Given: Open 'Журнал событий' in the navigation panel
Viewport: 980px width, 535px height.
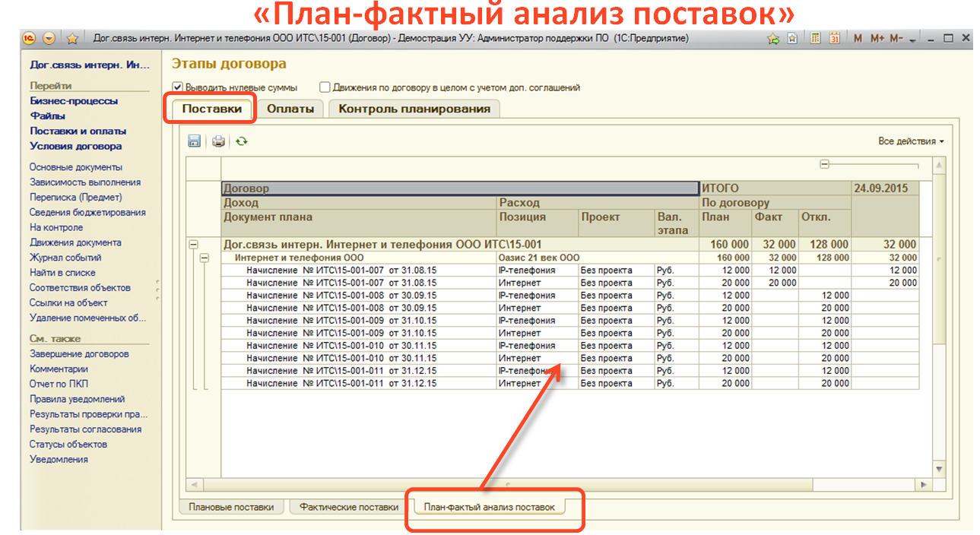Looking at the screenshot, I should (x=65, y=258).
